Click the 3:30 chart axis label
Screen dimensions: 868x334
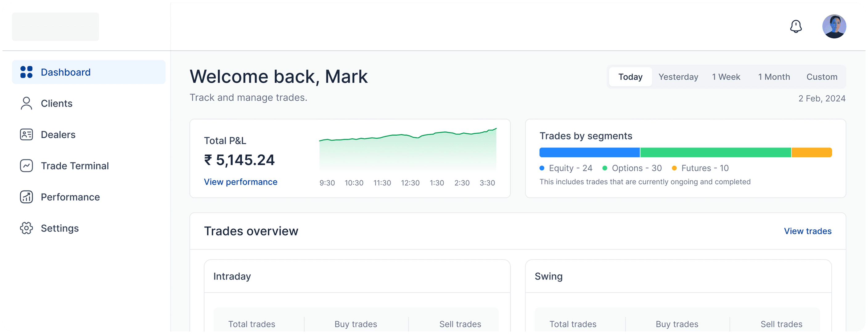pyautogui.click(x=487, y=183)
